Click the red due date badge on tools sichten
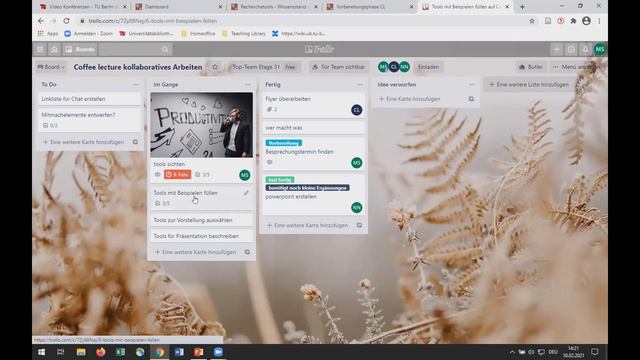The width and height of the screenshot is (640, 360). [178, 175]
